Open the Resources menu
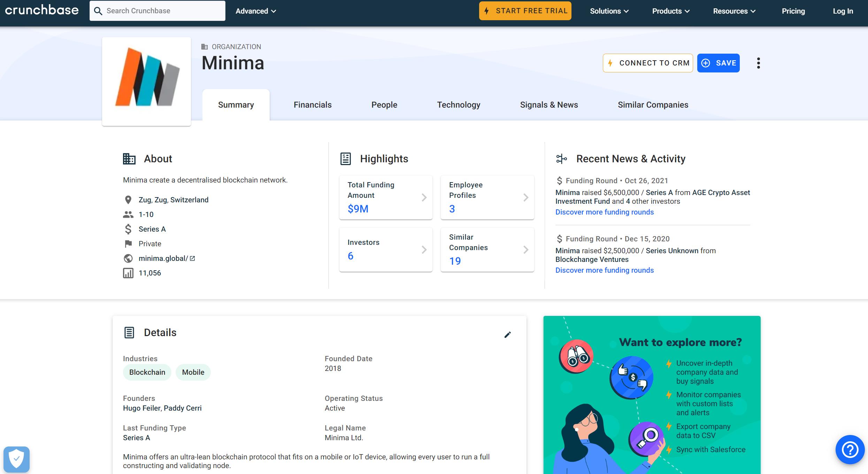 click(734, 11)
